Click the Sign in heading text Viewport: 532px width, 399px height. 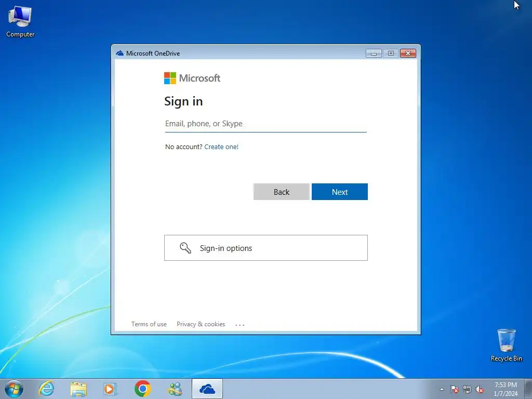(x=183, y=101)
